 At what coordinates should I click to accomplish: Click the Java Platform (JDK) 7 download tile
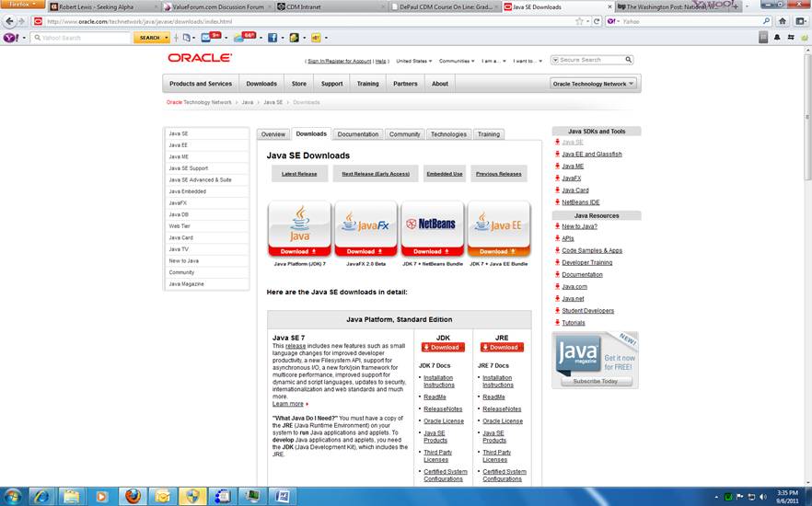click(299, 229)
